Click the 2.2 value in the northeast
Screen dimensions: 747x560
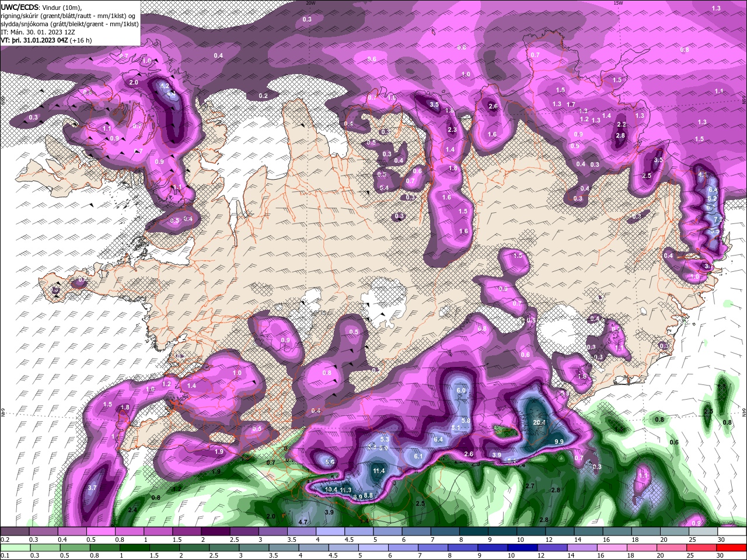622,124
